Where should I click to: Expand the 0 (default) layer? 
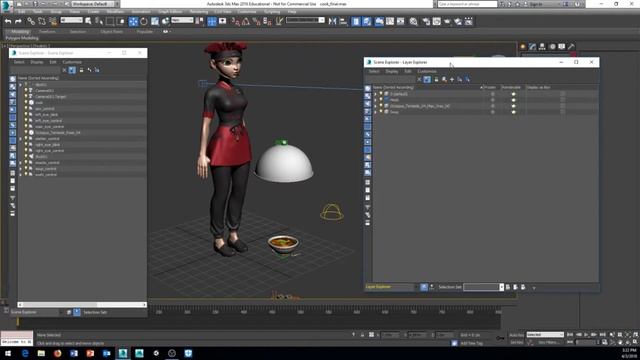pyautogui.click(x=375, y=94)
